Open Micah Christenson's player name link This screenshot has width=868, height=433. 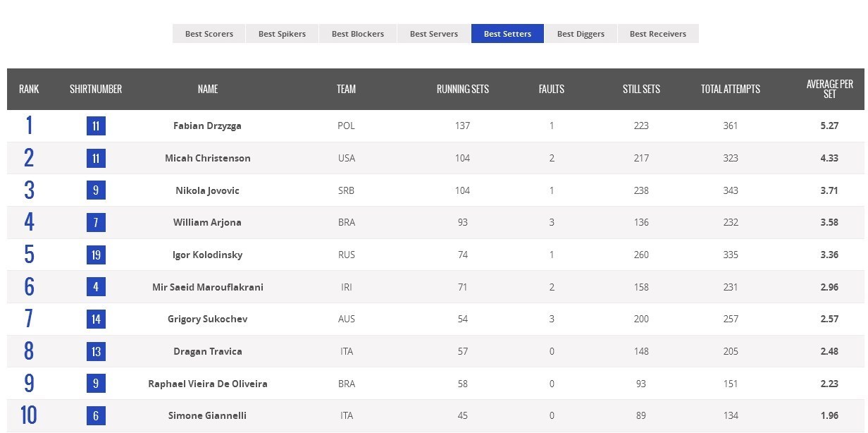(208, 158)
